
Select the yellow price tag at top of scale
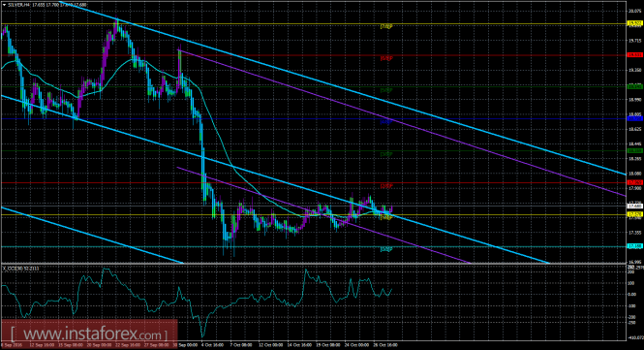pyautogui.click(x=635, y=24)
